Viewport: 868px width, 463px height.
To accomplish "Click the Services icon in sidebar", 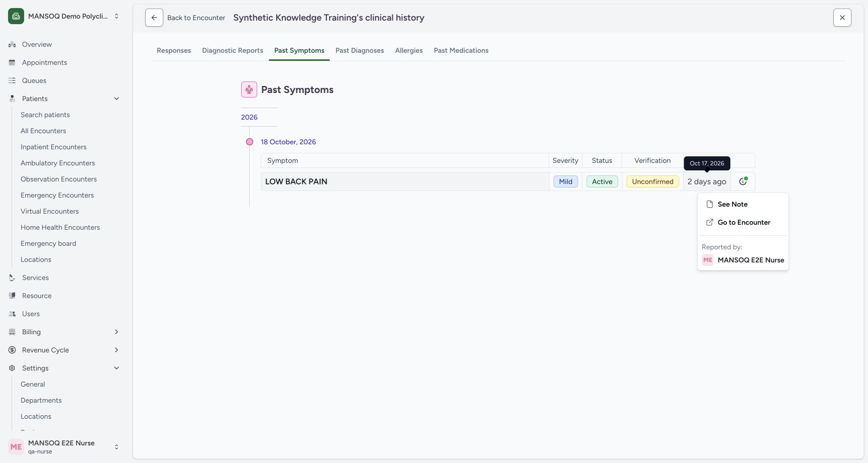I will pyautogui.click(x=12, y=277).
